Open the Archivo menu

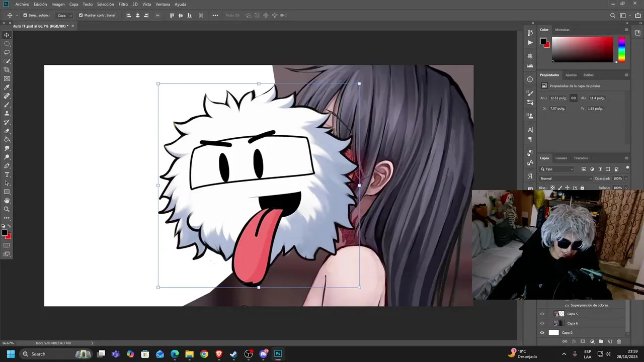point(22,4)
